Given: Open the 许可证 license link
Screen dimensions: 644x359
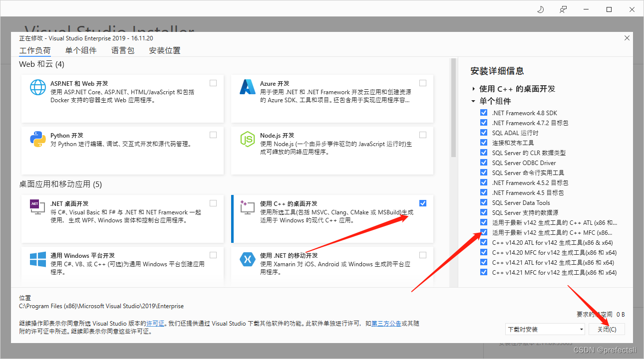Looking at the screenshot, I should point(155,324).
